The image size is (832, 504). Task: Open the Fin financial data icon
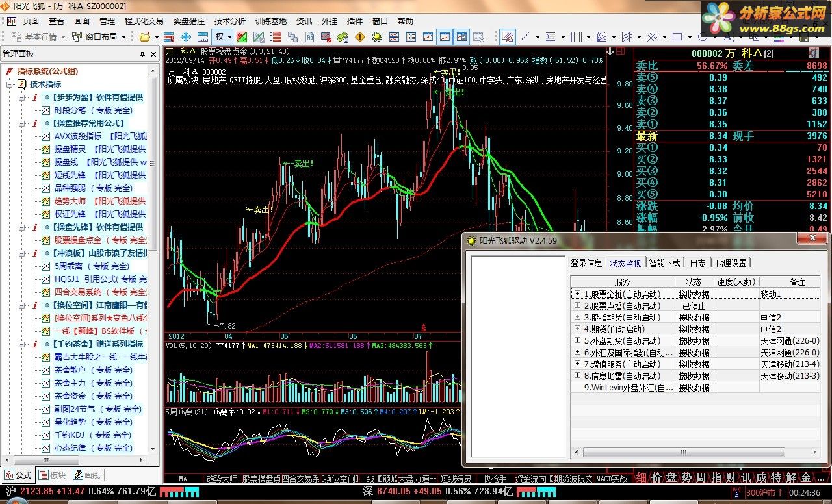pyautogui.click(x=309, y=37)
